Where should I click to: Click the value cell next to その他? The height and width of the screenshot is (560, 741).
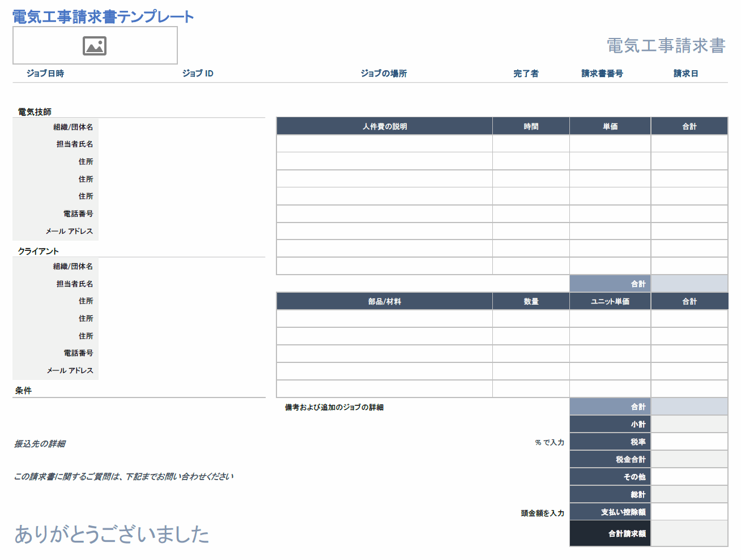click(x=689, y=477)
